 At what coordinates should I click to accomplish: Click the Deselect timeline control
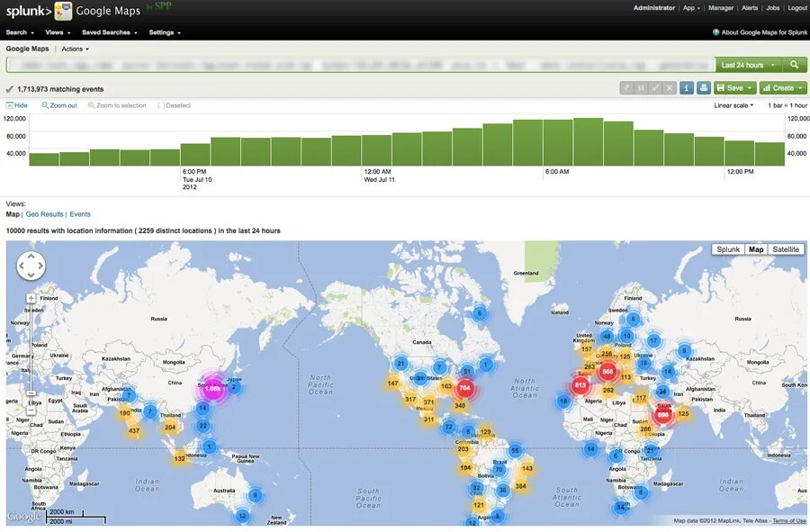coord(174,105)
